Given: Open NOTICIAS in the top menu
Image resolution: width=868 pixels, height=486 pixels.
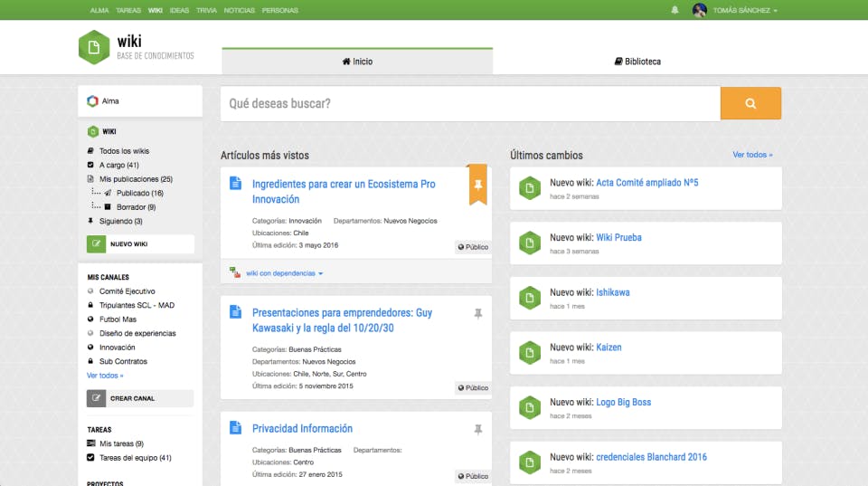Looking at the screenshot, I should pyautogui.click(x=239, y=11).
